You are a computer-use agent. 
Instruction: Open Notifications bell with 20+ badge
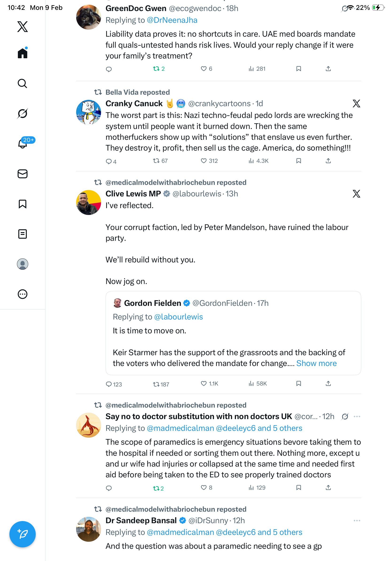point(23,144)
